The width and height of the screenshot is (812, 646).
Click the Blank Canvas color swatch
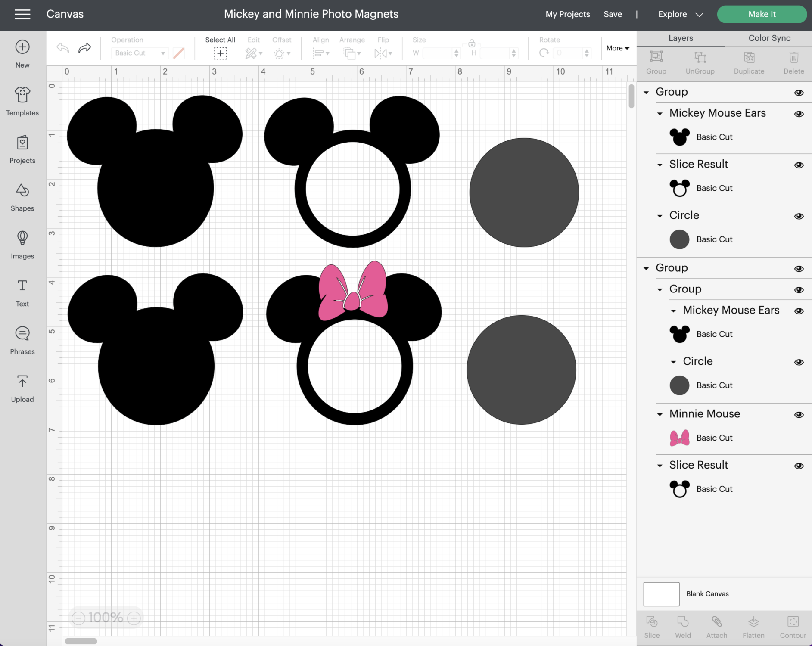[661, 594]
